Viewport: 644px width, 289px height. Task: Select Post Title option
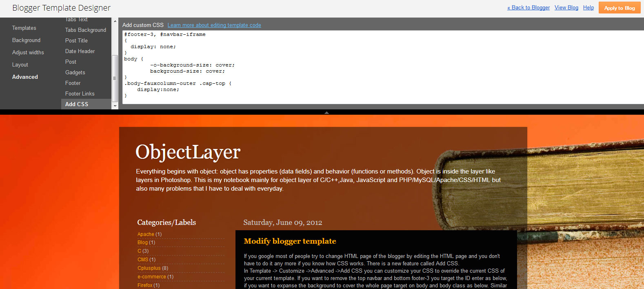click(x=76, y=40)
